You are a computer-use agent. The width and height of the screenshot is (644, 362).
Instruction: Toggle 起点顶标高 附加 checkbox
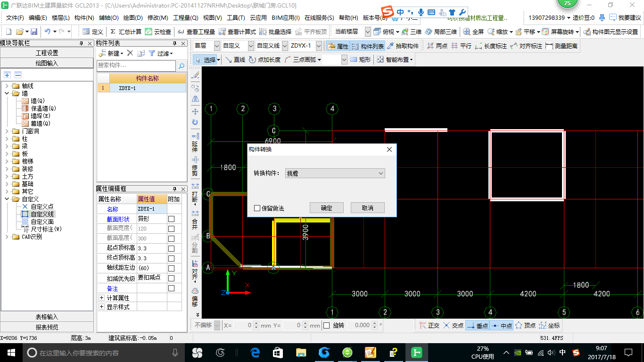point(172,248)
